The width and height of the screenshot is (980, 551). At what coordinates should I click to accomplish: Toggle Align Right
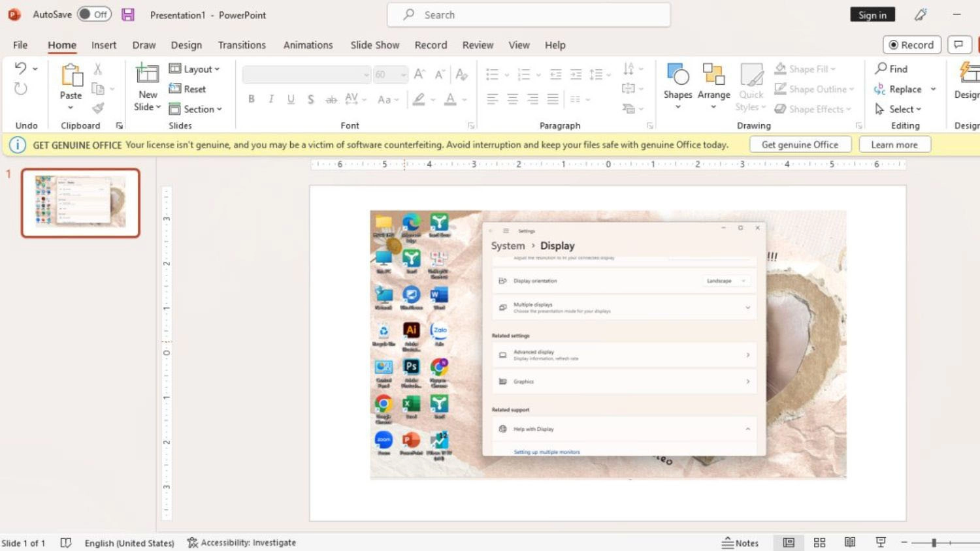533,99
